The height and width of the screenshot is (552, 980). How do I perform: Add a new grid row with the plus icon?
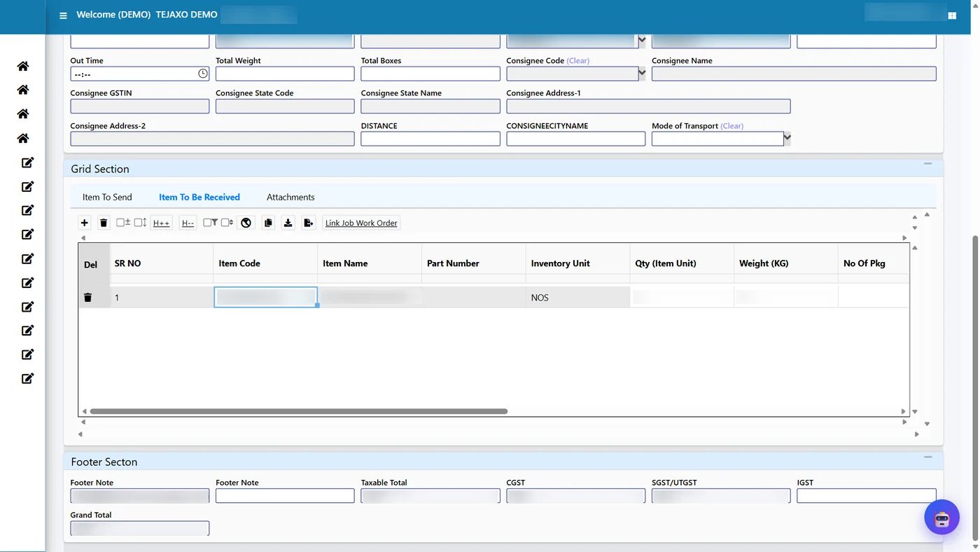point(85,223)
